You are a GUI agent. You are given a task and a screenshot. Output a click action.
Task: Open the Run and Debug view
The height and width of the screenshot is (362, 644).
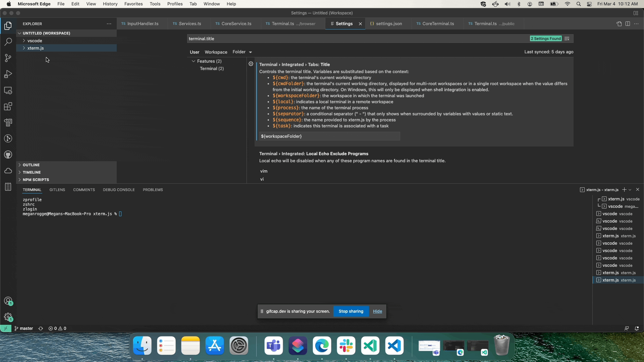(8, 74)
